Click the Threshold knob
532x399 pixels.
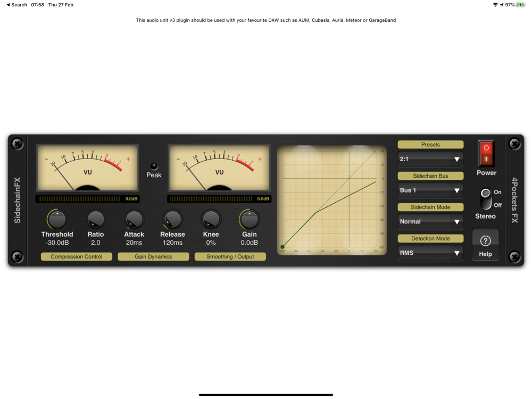(57, 220)
